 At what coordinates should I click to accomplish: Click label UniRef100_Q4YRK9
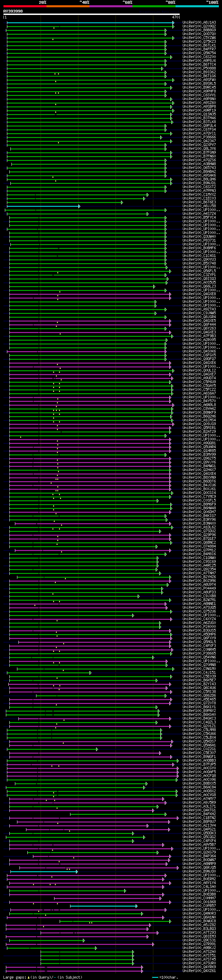coord(199,967)
